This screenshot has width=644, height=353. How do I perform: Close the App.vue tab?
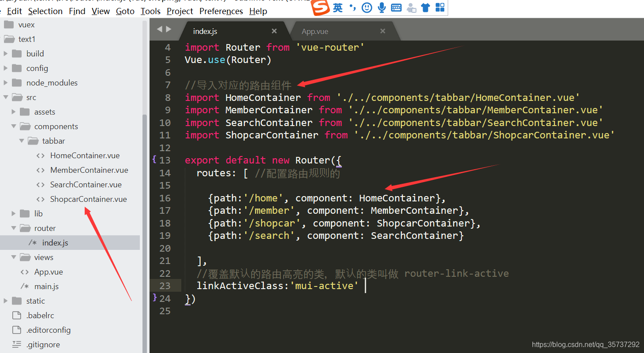click(382, 31)
